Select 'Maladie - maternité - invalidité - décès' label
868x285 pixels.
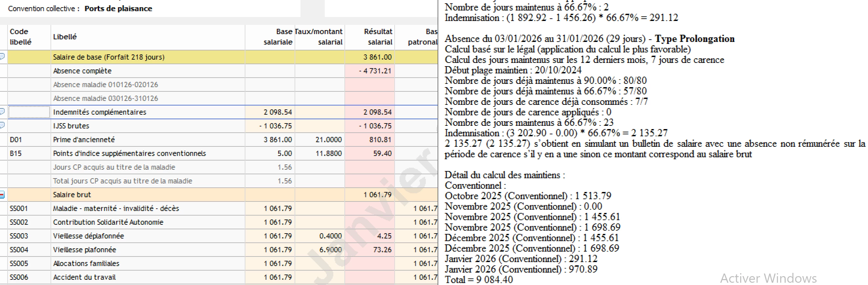[x=116, y=209]
